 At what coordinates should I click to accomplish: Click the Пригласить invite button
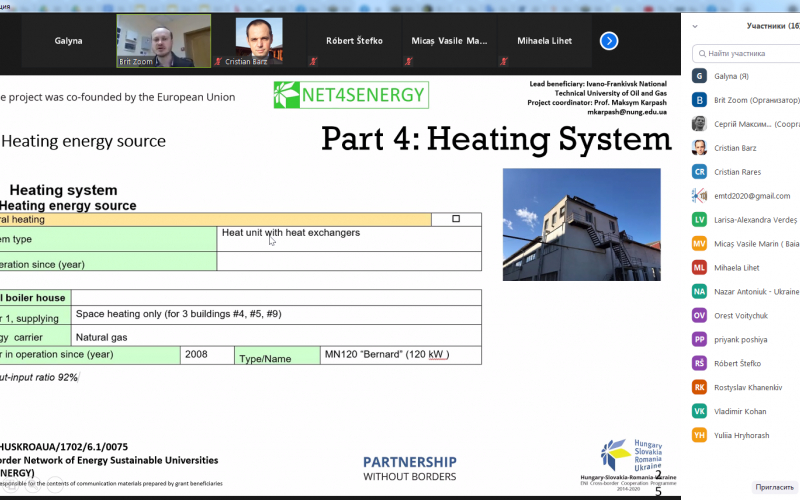(774, 487)
